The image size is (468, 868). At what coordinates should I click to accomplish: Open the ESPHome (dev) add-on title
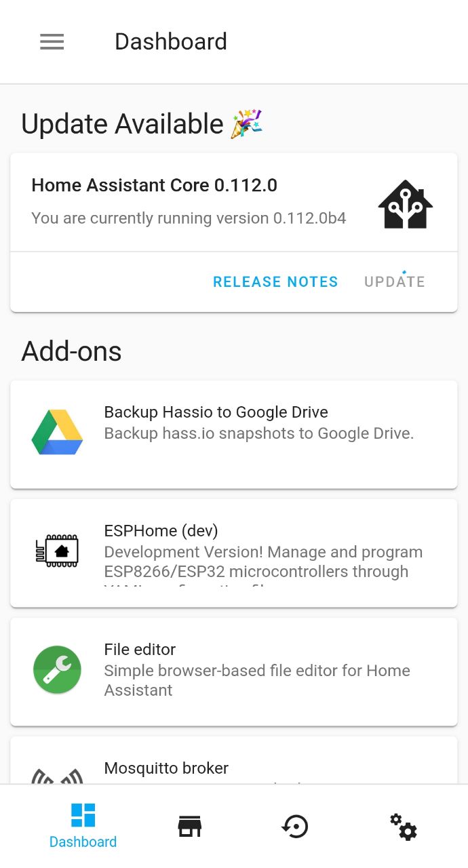pyautogui.click(x=161, y=531)
